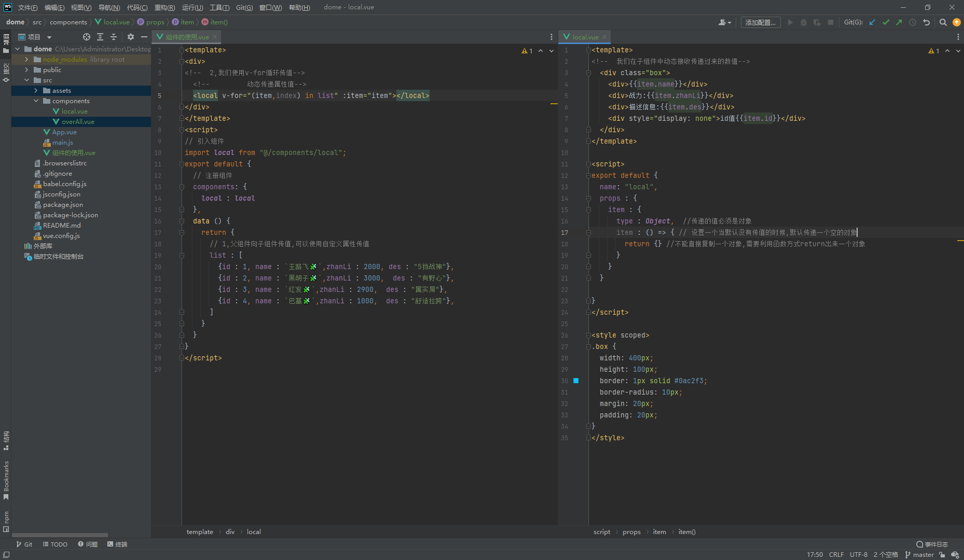Viewport: 964px width, 560px height.
Task: Open the 项目 view dropdown
Action: pyautogui.click(x=49, y=37)
